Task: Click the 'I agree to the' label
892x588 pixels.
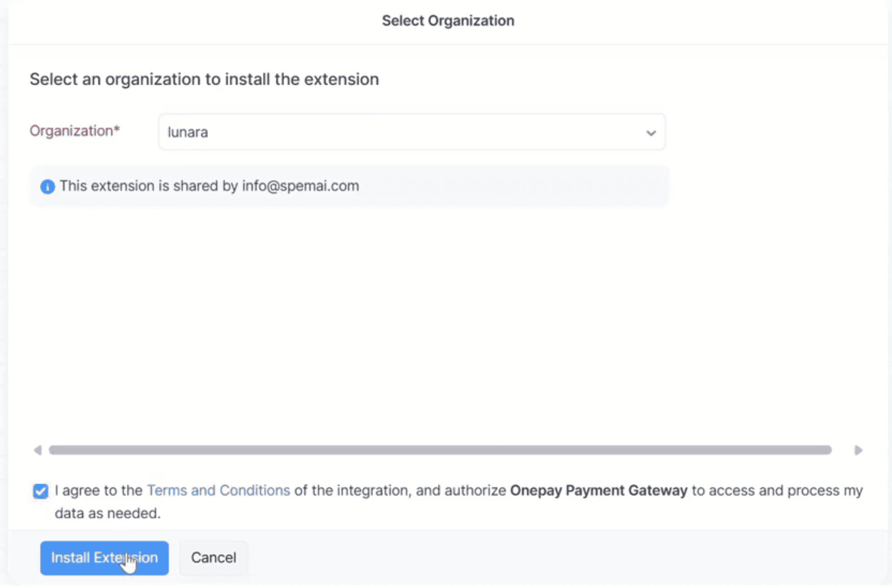Action: click(x=98, y=490)
